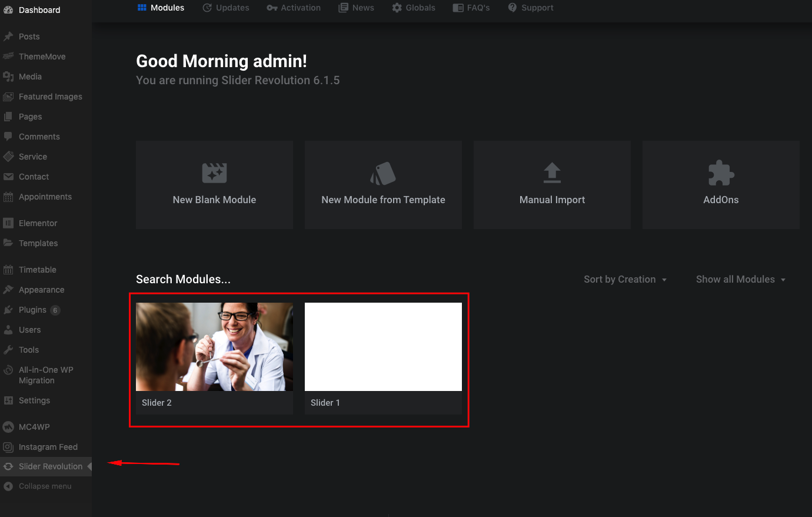Click the Plugins update count badge

click(x=55, y=310)
